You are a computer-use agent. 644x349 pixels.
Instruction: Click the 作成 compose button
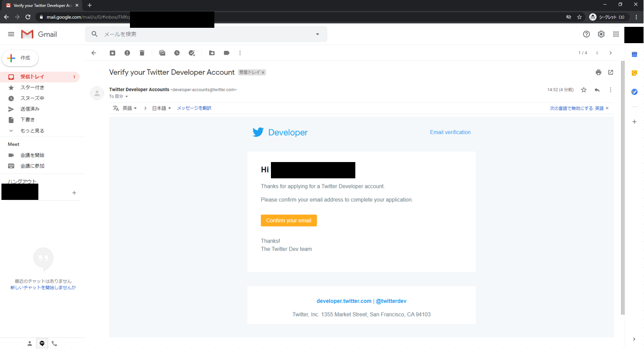coord(20,58)
